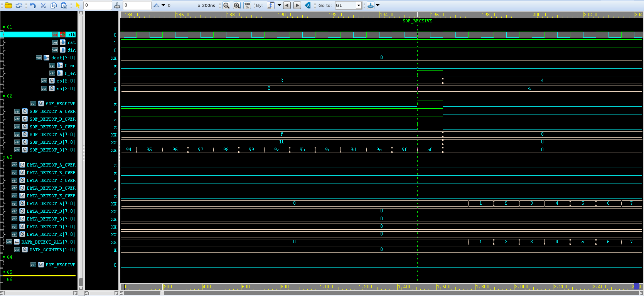Click the marker stamp icon
Viewport: 644px width, 296px height.
click(117, 5)
